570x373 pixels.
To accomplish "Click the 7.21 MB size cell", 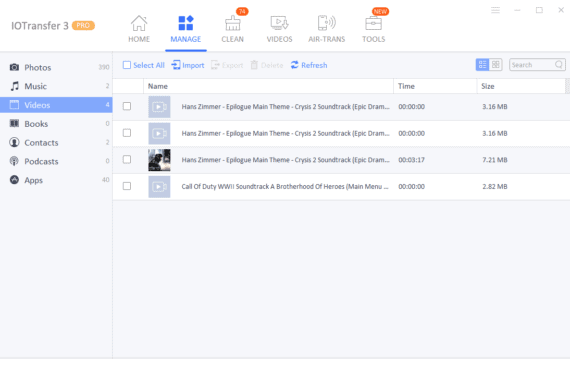I will [x=495, y=160].
